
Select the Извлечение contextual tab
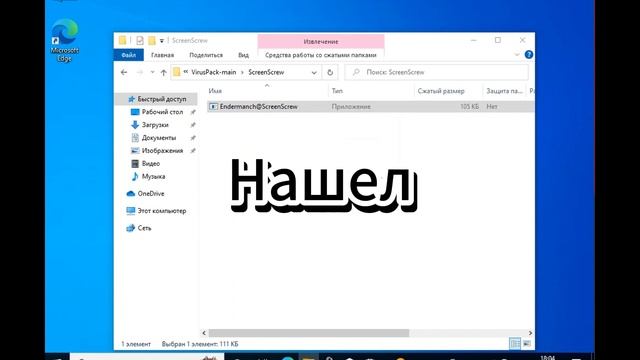point(321,41)
